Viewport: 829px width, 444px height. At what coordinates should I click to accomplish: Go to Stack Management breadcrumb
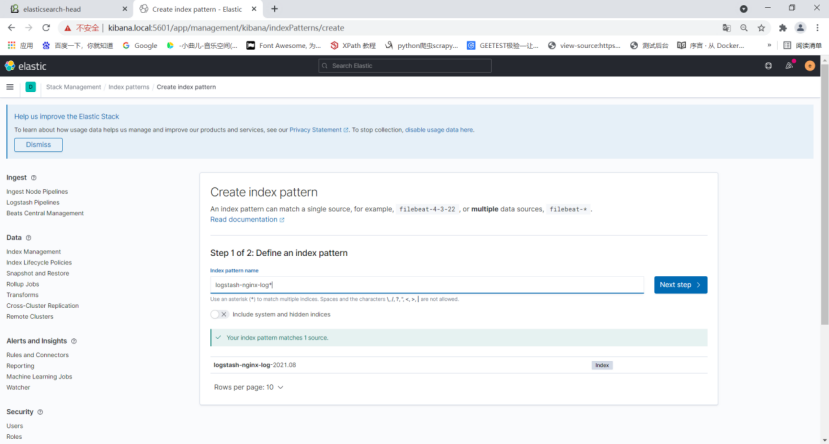coord(73,87)
